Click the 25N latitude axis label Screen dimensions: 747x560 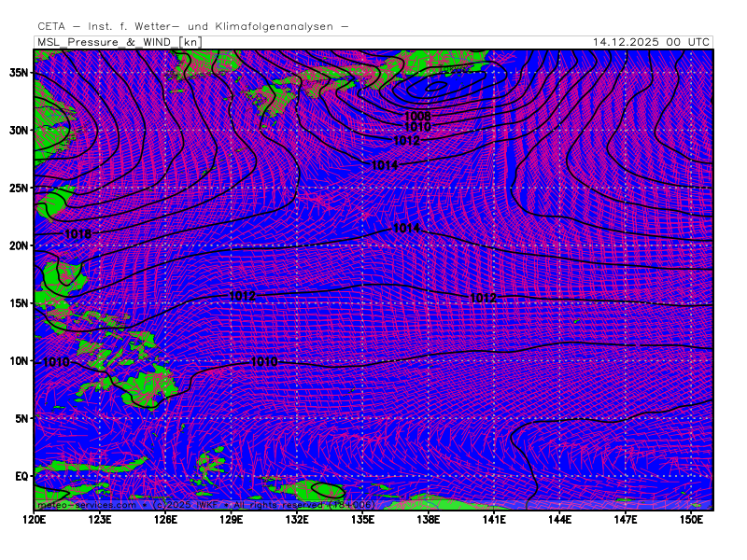19,188
